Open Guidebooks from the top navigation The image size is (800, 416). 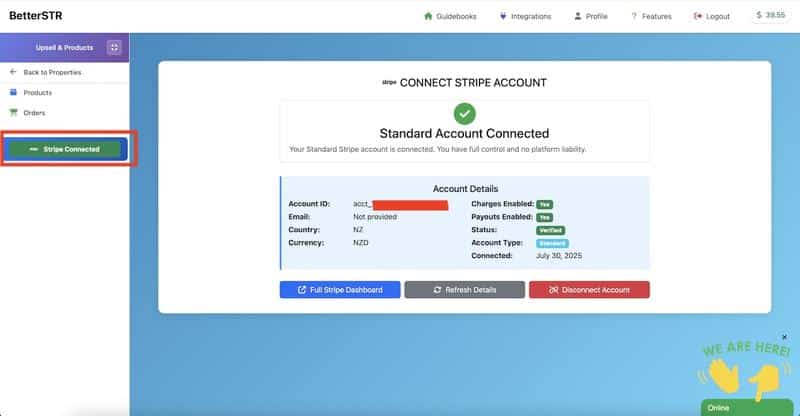click(x=450, y=16)
